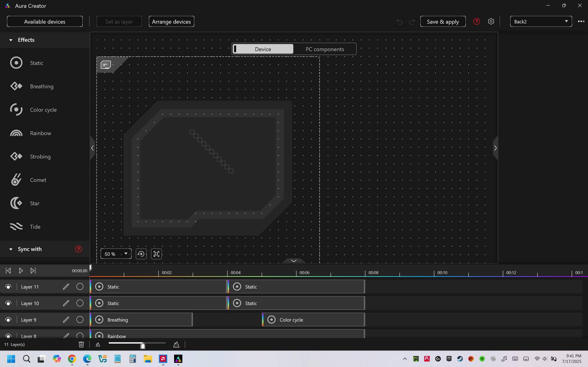Click the fit-to-screen canvas icon

(156, 254)
